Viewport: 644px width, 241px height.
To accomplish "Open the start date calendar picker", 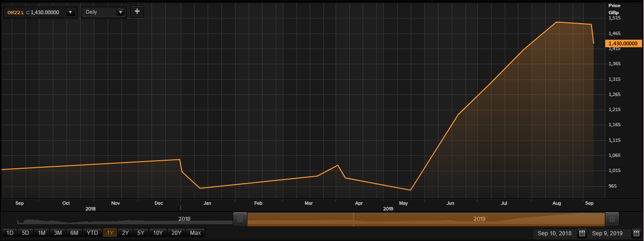I will click(x=582, y=233).
